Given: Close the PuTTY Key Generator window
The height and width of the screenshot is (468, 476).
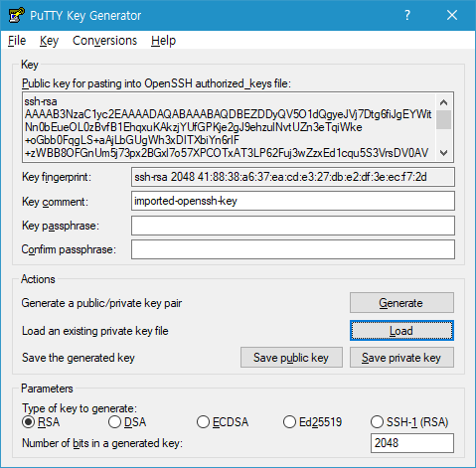Looking at the screenshot, I should 452,15.
